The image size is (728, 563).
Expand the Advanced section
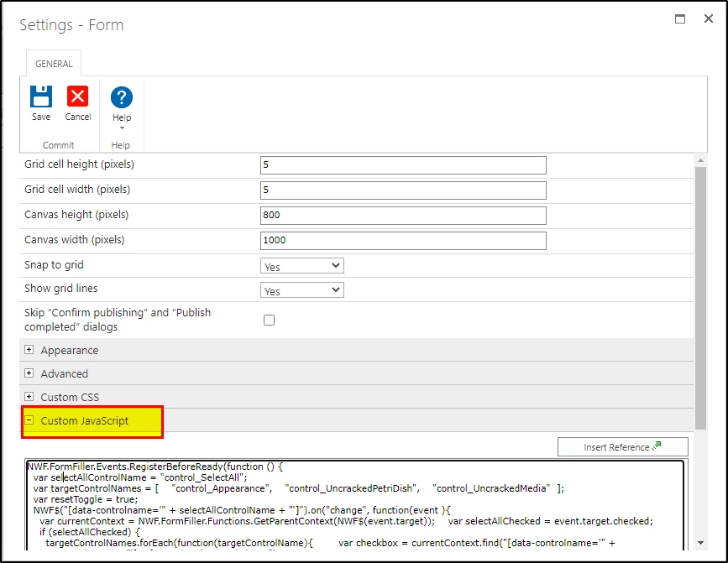(29, 373)
